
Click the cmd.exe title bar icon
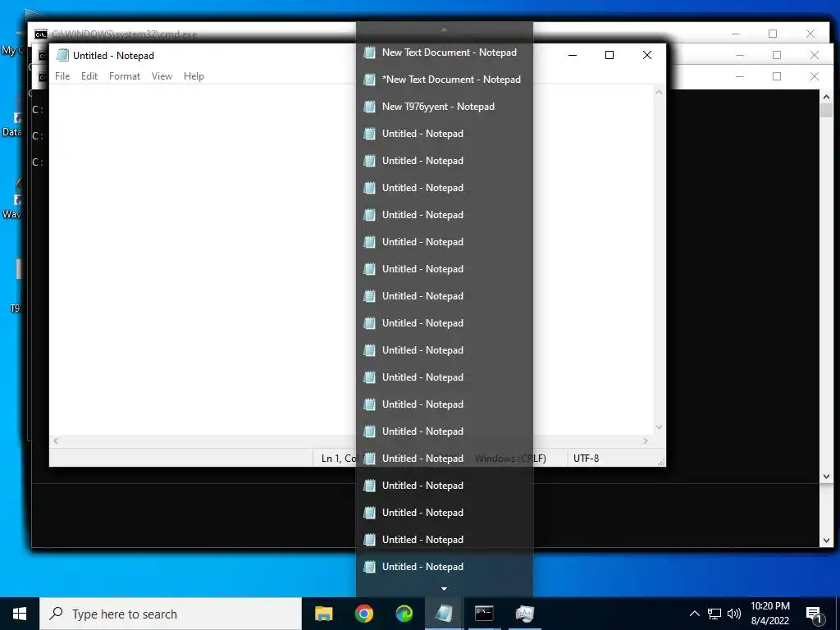coord(41,34)
